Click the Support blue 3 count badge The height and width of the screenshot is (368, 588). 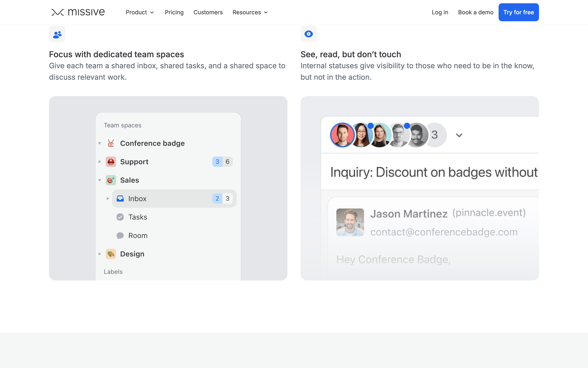[217, 162]
